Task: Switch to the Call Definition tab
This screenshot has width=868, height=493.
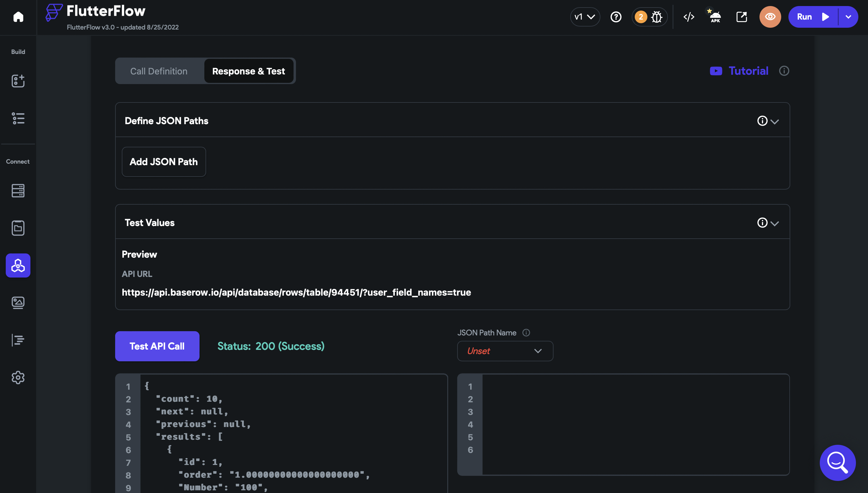Action: click(159, 71)
